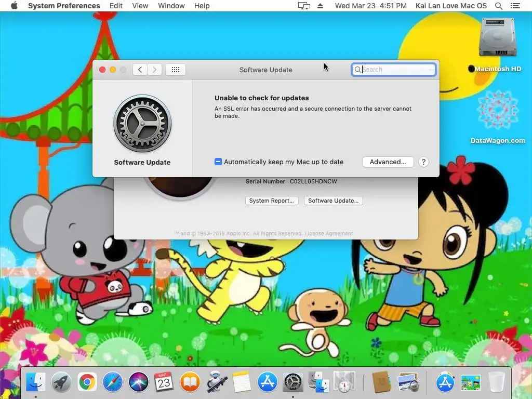
Task: Close the Software Update window
Action: (x=102, y=70)
